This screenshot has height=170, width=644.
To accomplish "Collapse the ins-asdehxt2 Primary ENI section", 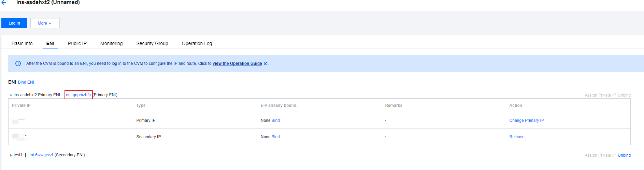I will (x=11, y=95).
